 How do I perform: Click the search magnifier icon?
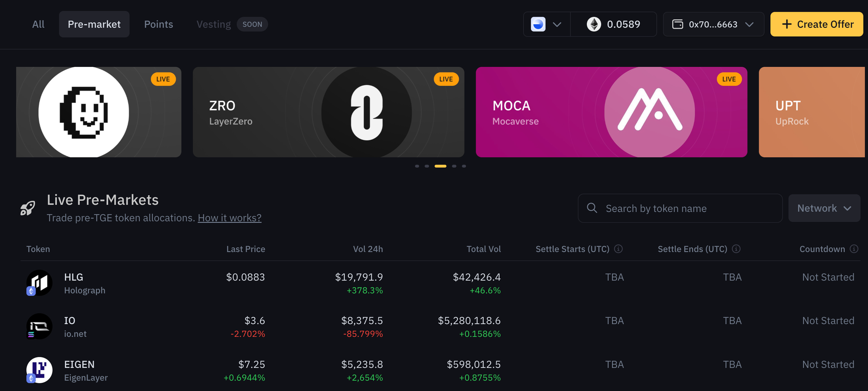tap(592, 208)
